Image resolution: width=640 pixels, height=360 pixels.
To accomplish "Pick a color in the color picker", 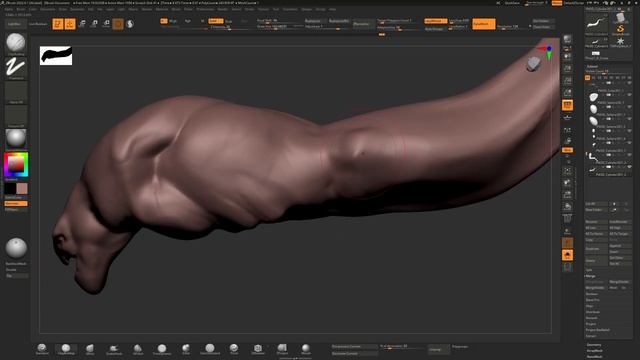I will tap(16, 164).
